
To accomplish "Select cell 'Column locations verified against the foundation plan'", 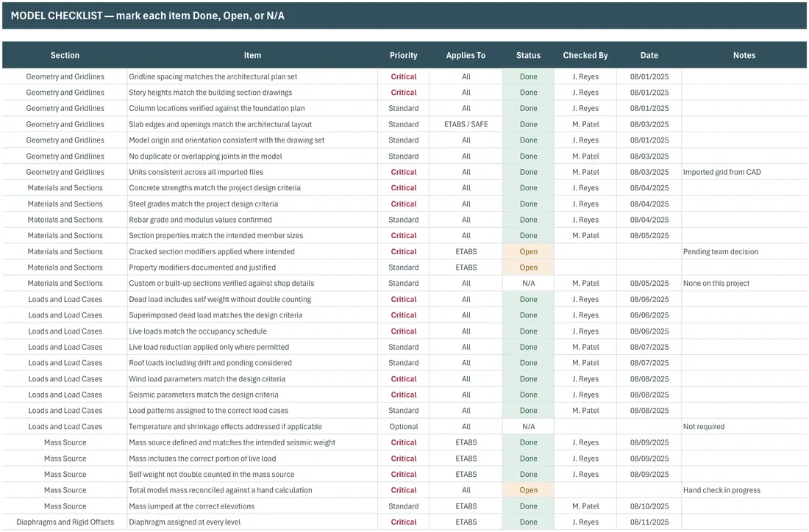I will (x=252, y=108).
